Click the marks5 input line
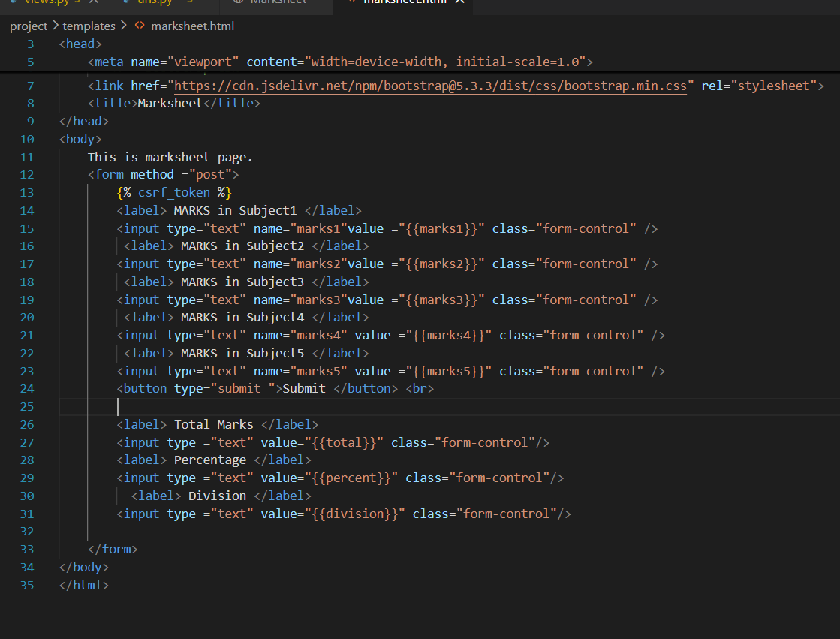Image resolution: width=840 pixels, height=639 pixels. (391, 371)
